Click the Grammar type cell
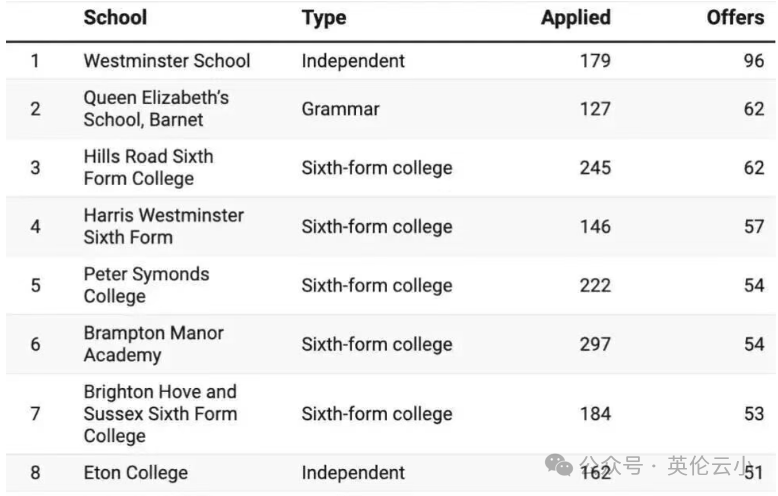This screenshot has height=496, width=778. [340, 109]
